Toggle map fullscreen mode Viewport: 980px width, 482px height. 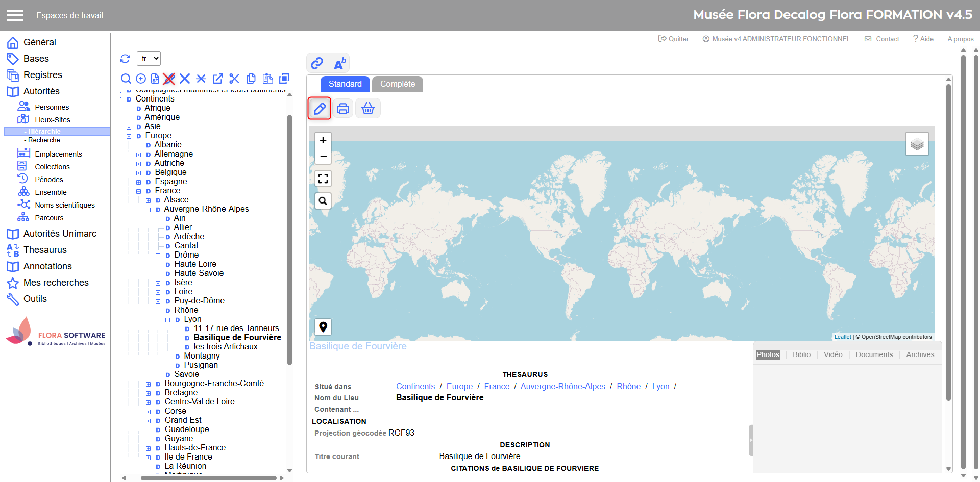pyautogui.click(x=323, y=179)
